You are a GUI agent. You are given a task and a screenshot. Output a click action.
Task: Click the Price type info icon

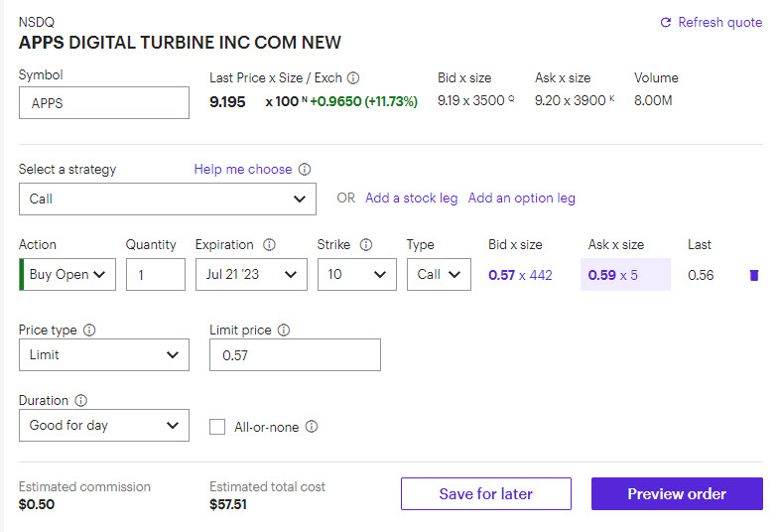89,330
